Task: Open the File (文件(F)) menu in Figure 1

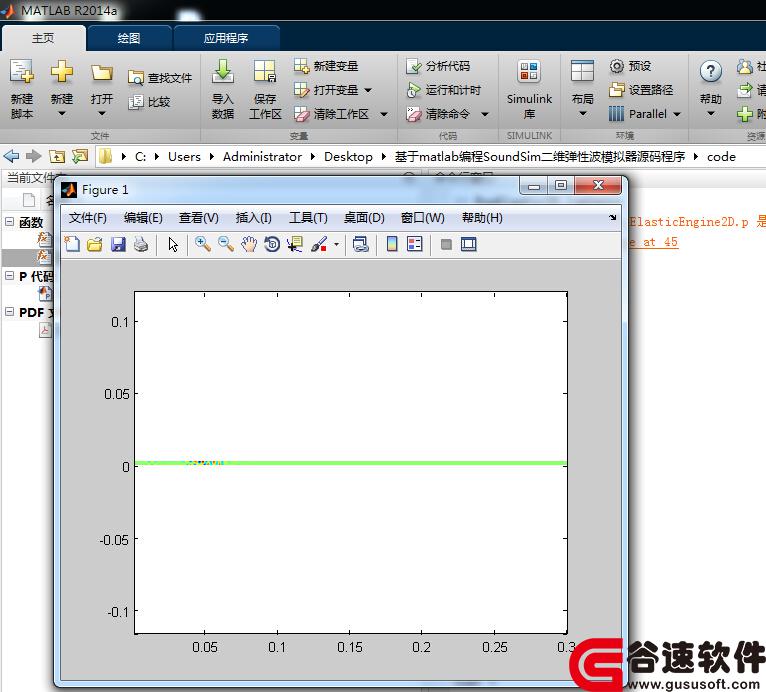Action: click(87, 218)
